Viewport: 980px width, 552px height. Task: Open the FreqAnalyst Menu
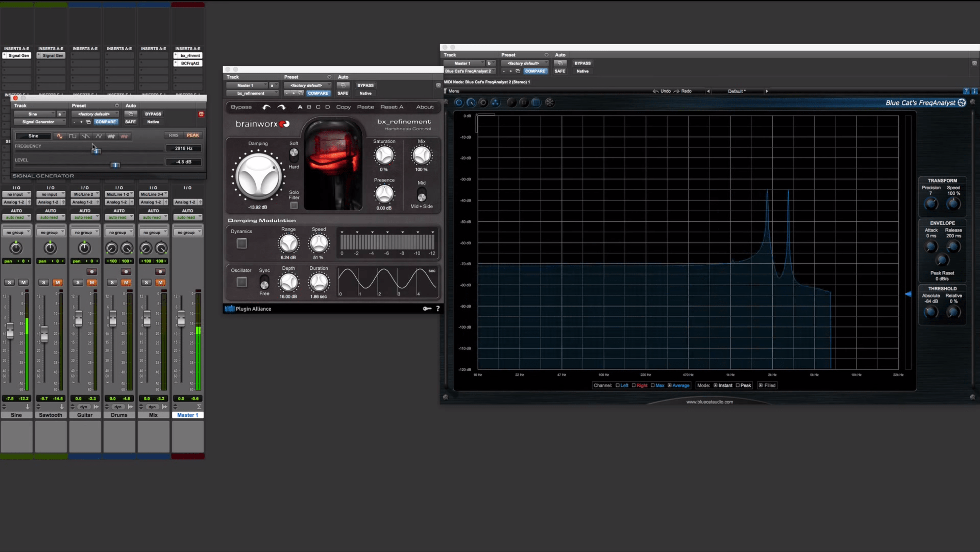coord(454,91)
